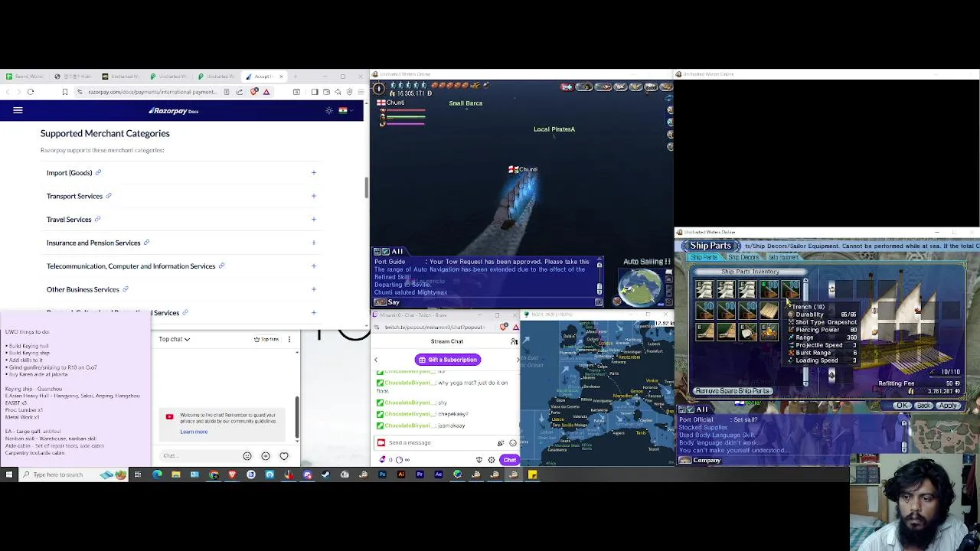Close the active Accept browser tab

click(x=281, y=77)
